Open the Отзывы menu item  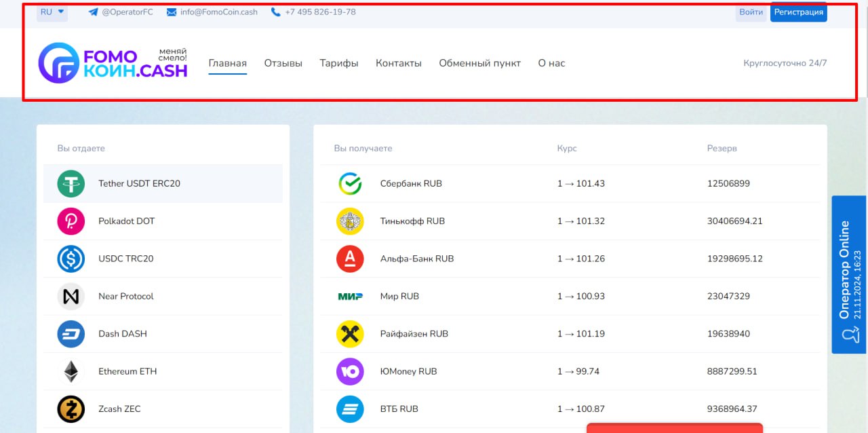[x=283, y=63]
